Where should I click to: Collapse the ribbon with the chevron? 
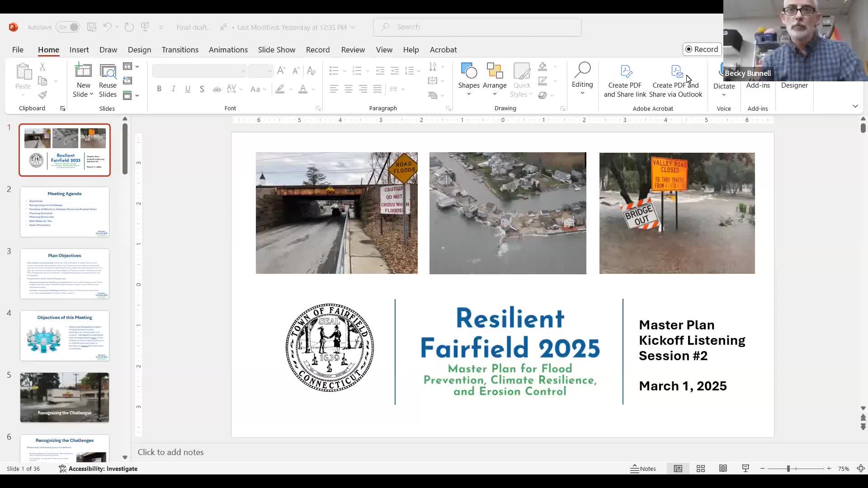(x=855, y=106)
